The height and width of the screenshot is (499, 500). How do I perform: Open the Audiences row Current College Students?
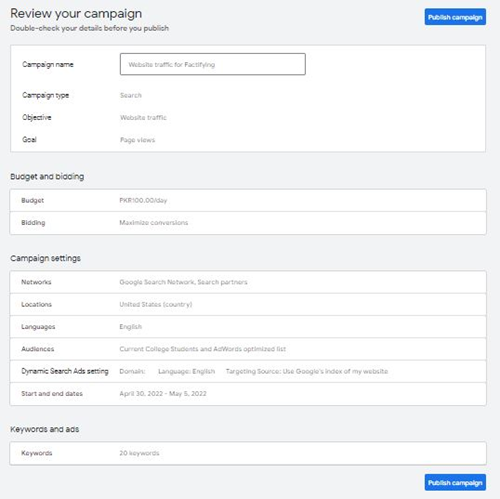(x=248, y=349)
